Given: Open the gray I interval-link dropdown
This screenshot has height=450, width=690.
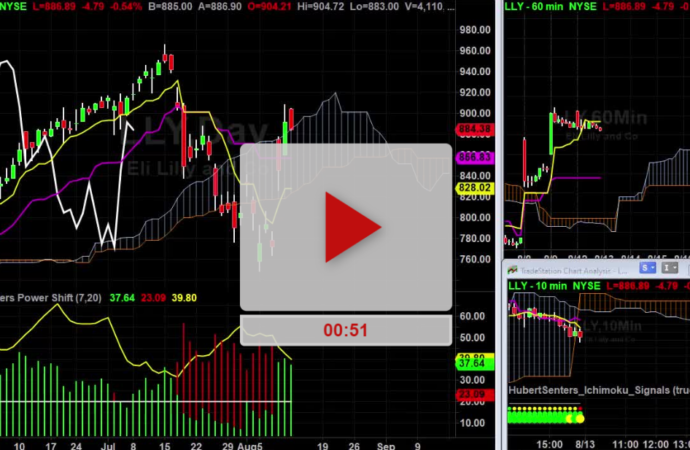Looking at the screenshot, I should (x=670, y=267).
